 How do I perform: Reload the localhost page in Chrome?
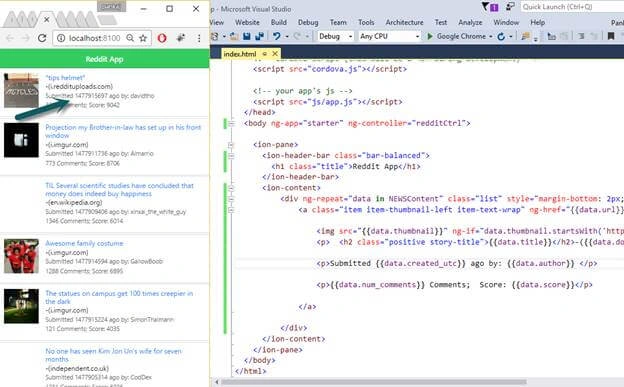point(42,38)
